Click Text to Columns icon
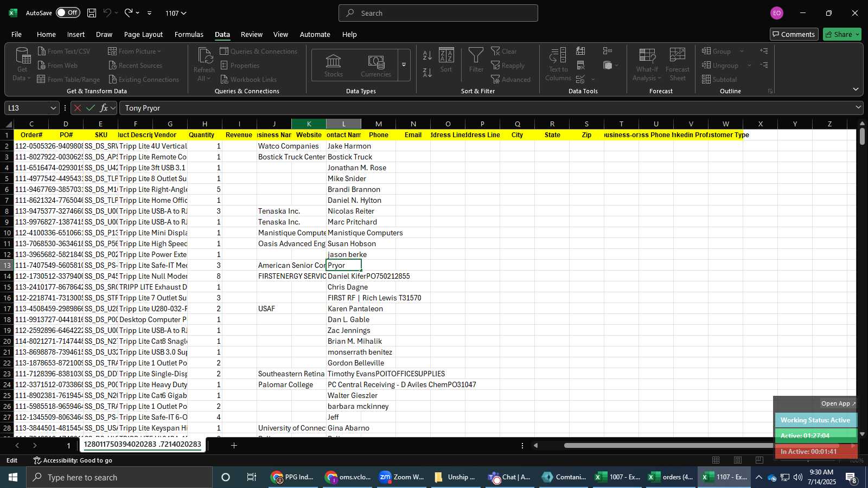This screenshot has width=868, height=488. (x=558, y=55)
